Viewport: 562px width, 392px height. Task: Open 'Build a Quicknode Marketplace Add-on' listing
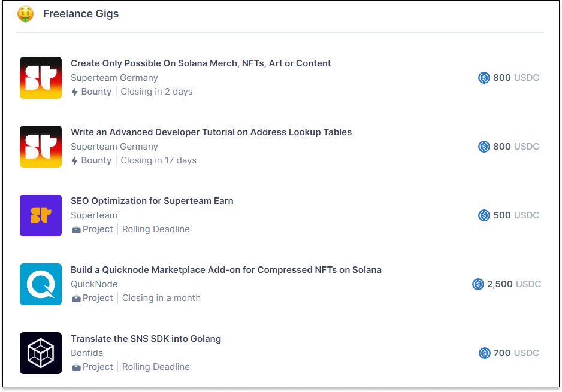(226, 269)
